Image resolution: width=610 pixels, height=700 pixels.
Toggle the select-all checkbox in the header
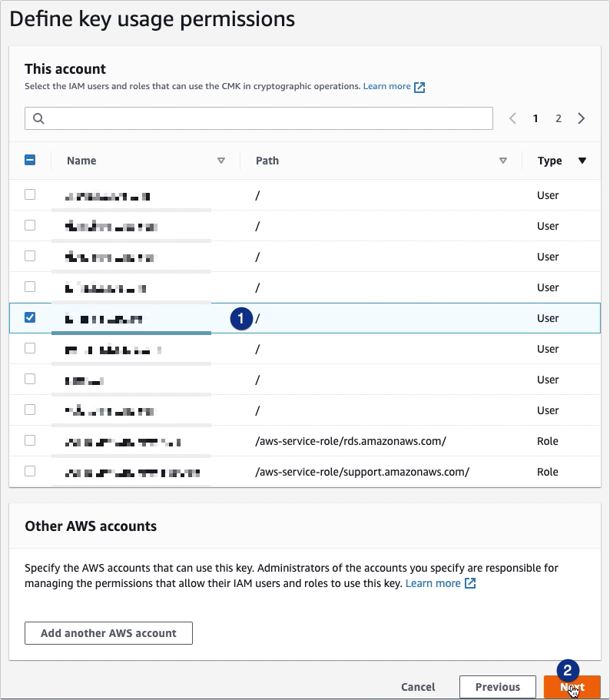(x=30, y=160)
